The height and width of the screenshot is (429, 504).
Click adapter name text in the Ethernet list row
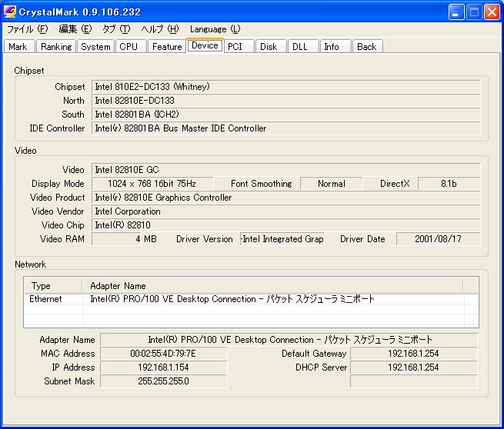[232, 299]
